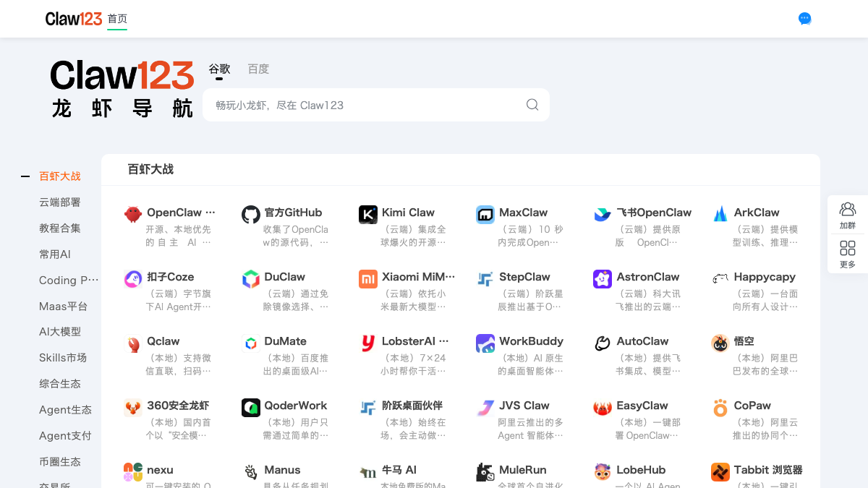Select 谷歌 as the search engine

[220, 69]
